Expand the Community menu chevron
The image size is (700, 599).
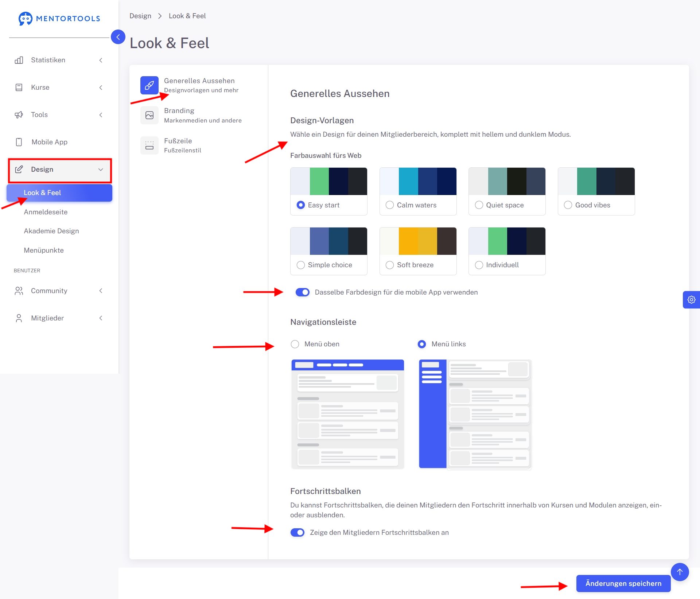[x=101, y=291]
